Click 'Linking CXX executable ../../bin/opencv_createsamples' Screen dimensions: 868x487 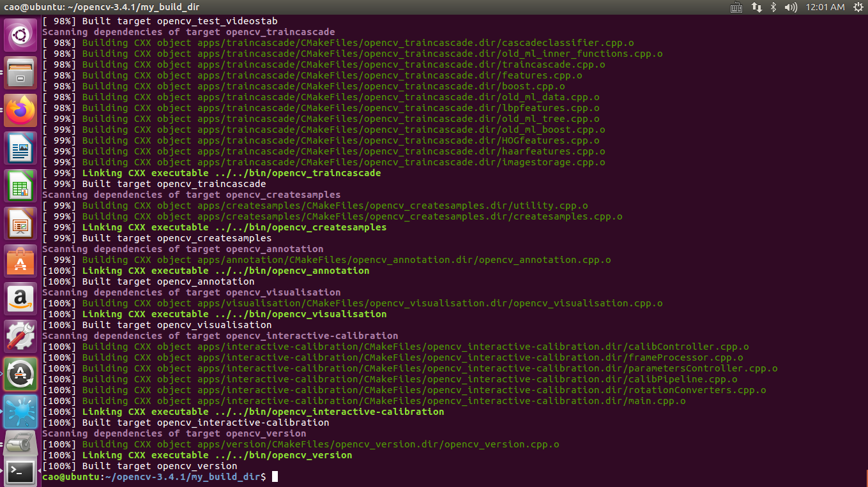215,227
